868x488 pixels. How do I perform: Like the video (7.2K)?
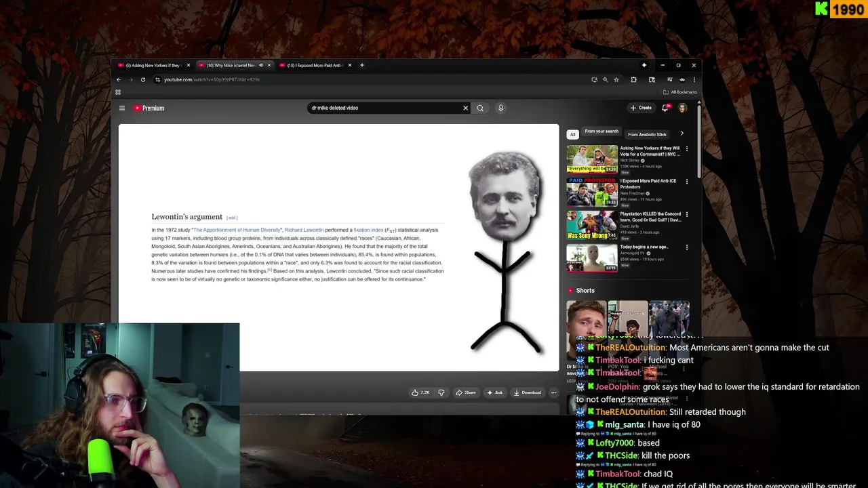click(420, 392)
